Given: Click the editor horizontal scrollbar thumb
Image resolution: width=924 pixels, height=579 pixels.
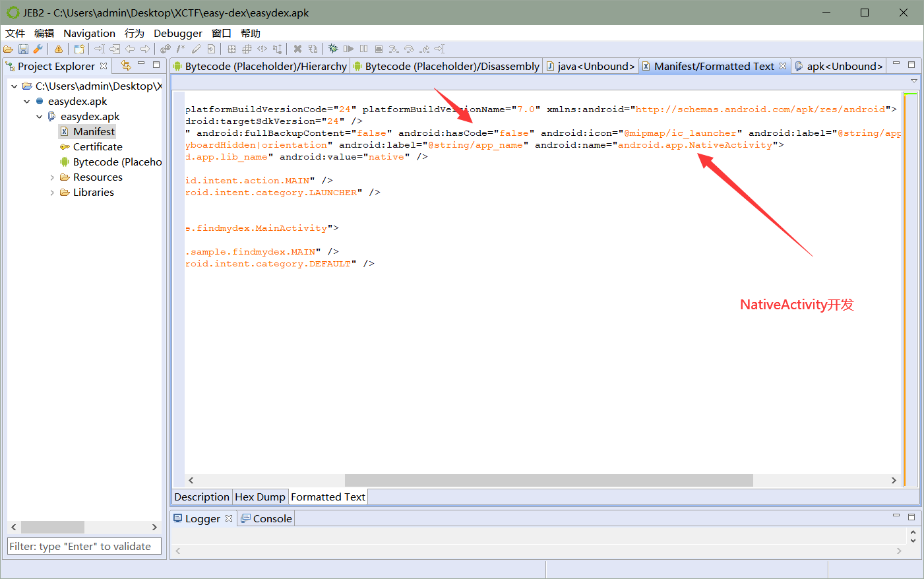Looking at the screenshot, I should click(x=549, y=480).
